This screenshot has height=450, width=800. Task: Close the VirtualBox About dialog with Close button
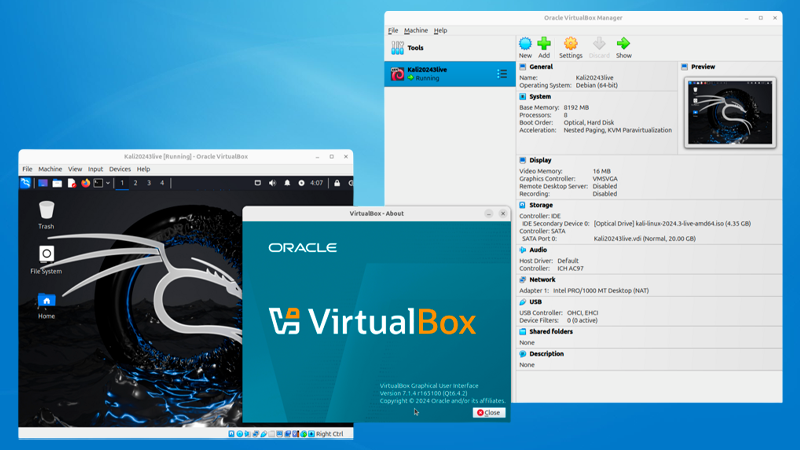click(489, 413)
